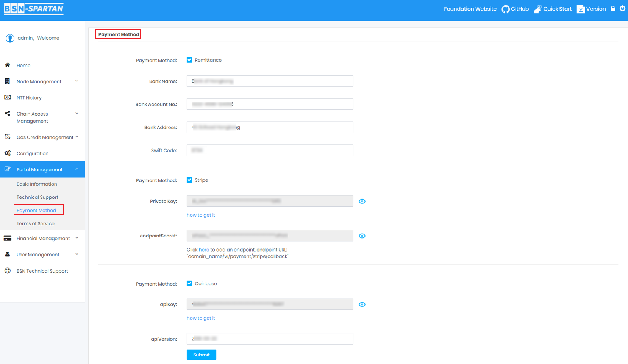Click the Quick Start icon
This screenshot has width=628, height=364.
point(538,9)
